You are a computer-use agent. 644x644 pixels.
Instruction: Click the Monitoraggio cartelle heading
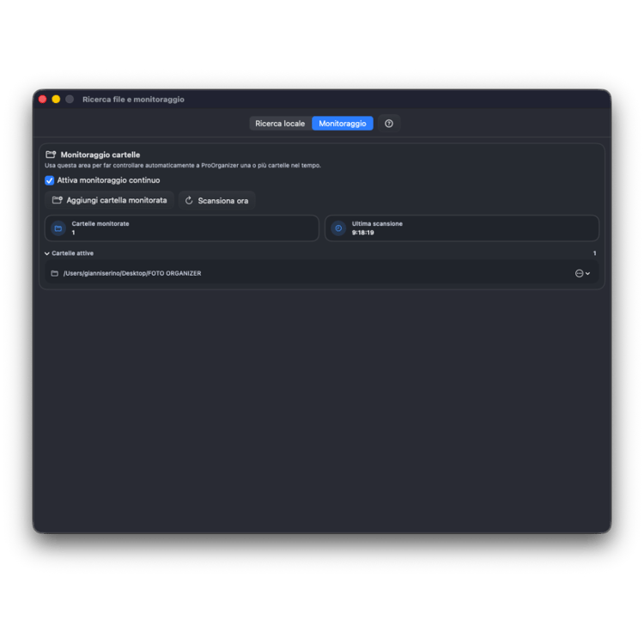click(100, 155)
